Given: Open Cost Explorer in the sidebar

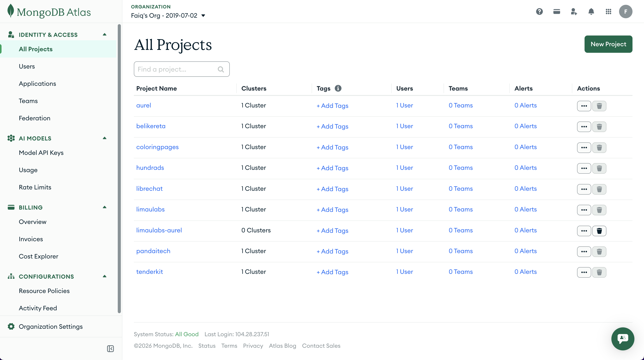Looking at the screenshot, I should click(x=39, y=256).
